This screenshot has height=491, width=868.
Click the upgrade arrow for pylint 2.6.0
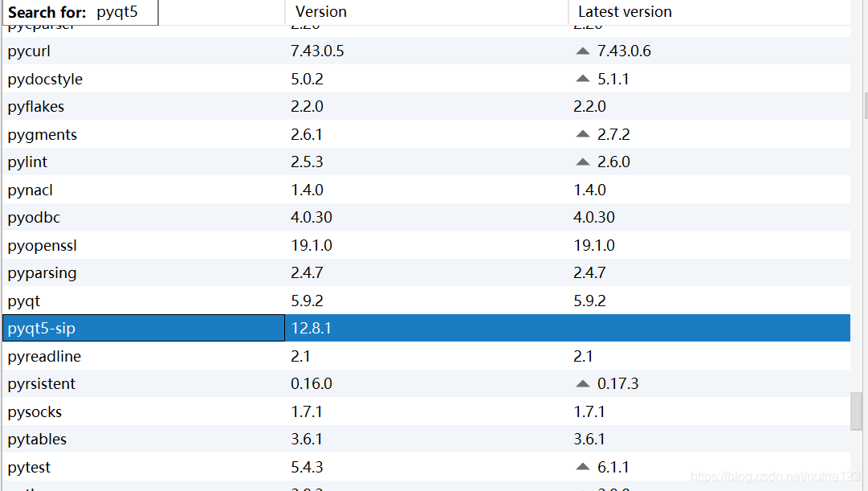coord(582,161)
